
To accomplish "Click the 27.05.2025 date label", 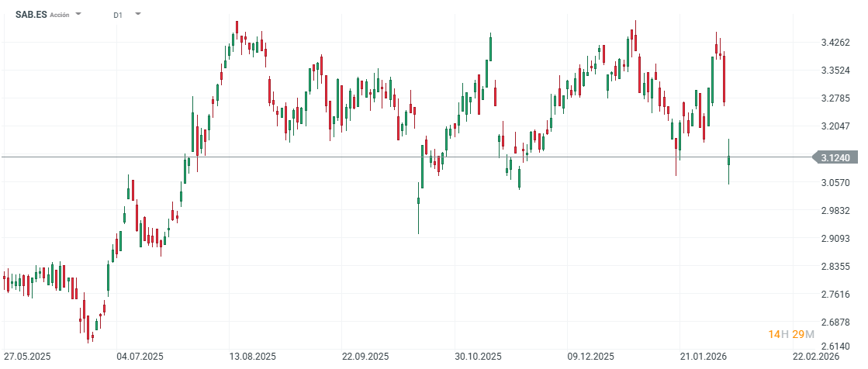I will tap(28, 357).
